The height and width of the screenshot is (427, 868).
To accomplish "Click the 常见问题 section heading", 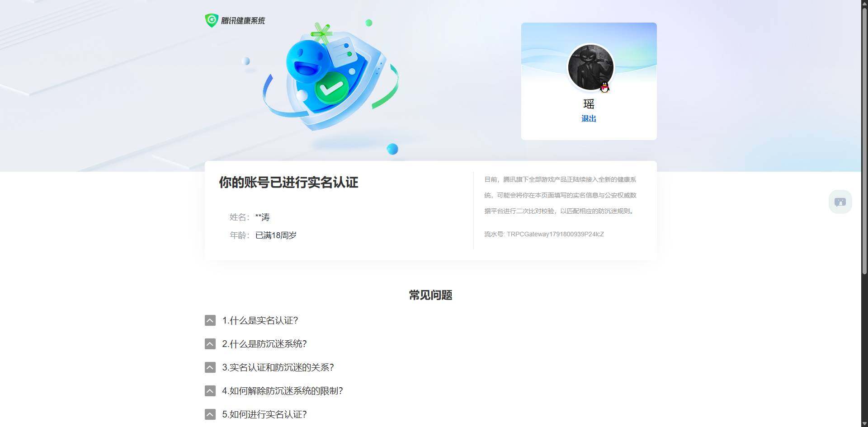I will point(430,295).
